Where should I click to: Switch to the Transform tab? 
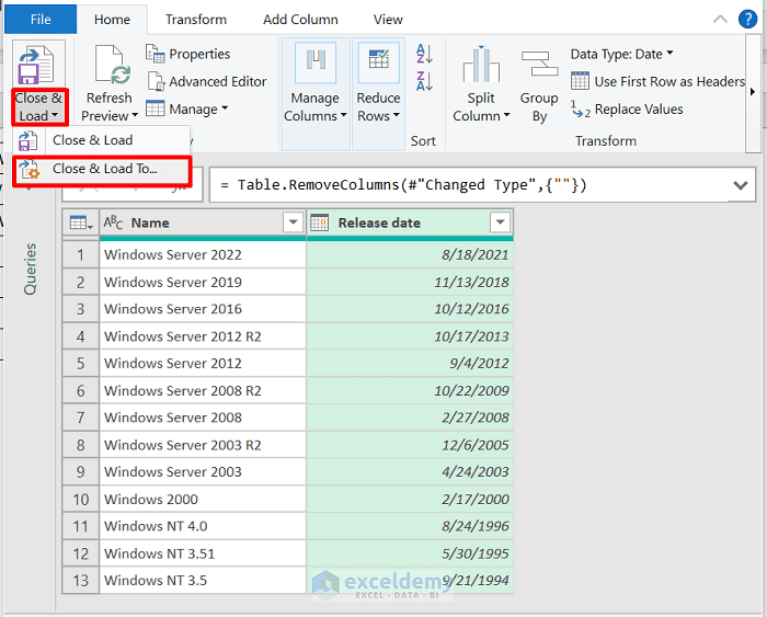[196, 20]
